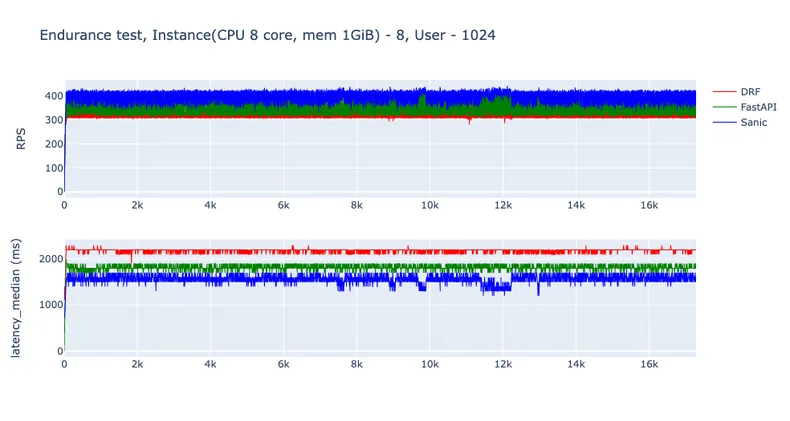This screenshot has height=421, width=790.
Task: Click the 400 tick on the RPS axis
Action: coord(54,96)
